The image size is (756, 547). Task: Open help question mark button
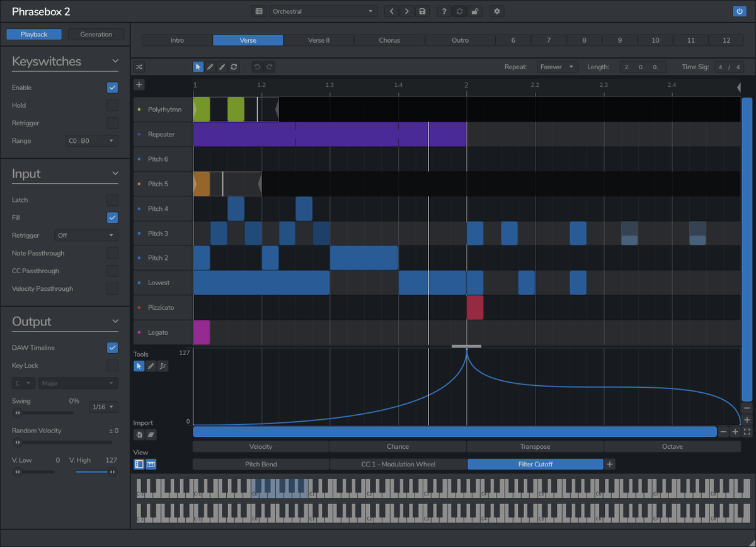(x=444, y=11)
